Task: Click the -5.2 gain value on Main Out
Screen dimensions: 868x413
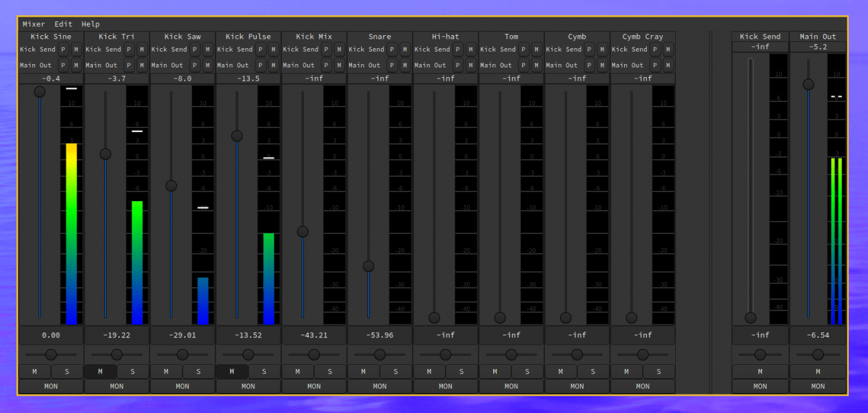Action: click(818, 47)
